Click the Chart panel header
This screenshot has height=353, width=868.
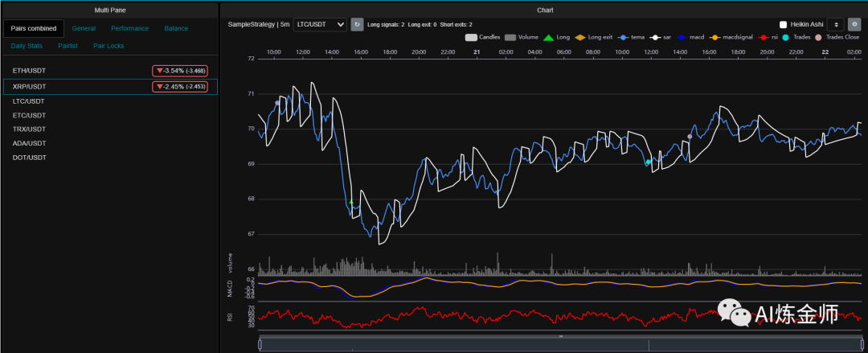point(544,10)
